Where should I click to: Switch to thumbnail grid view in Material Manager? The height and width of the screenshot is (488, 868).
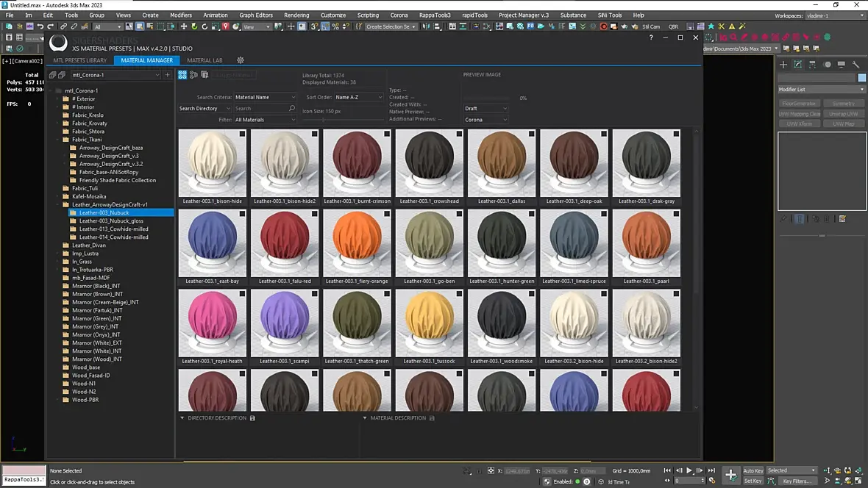pyautogui.click(x=182, y=75)
